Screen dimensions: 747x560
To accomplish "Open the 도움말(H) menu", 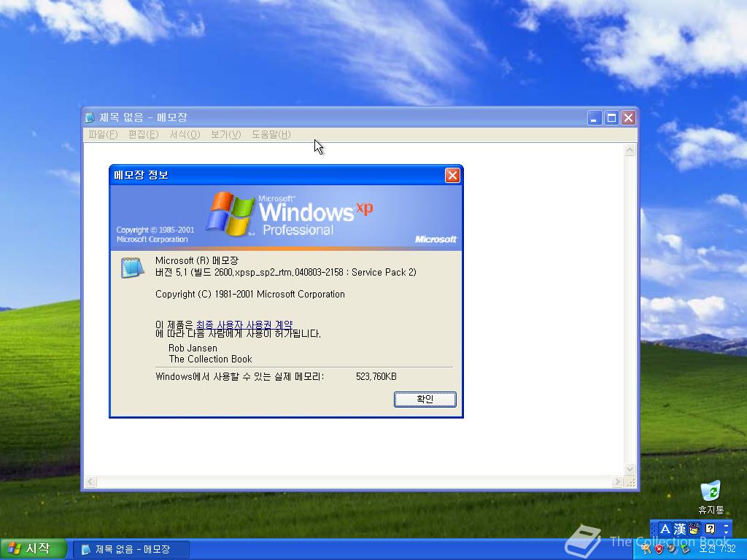I will [271, 135].
